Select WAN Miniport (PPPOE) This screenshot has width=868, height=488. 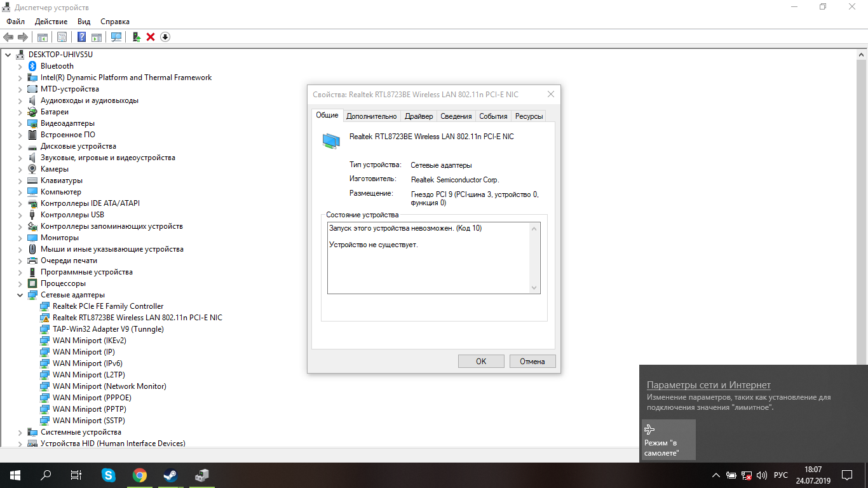(x=92, y=398)
